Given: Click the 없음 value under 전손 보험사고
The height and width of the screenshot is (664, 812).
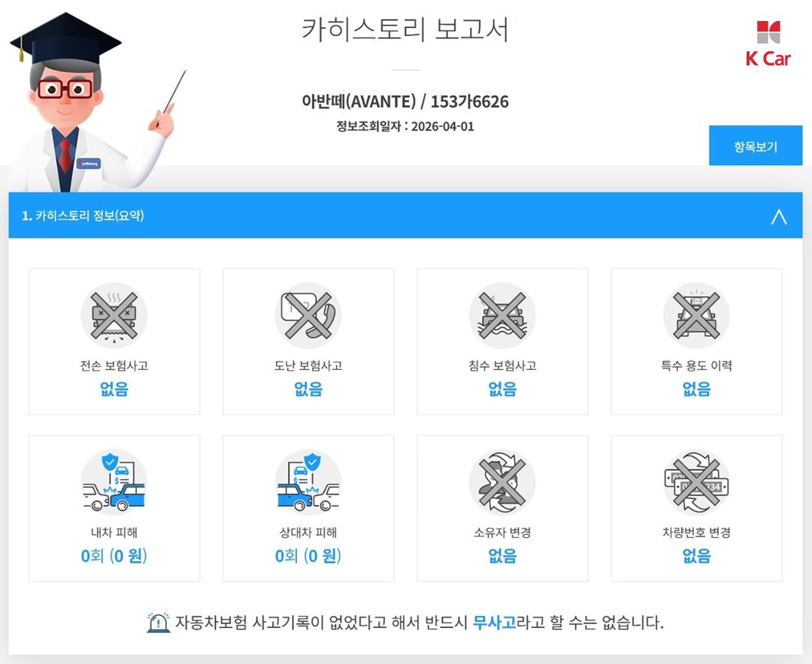Looking at the screenshot, I should (114, 389).
